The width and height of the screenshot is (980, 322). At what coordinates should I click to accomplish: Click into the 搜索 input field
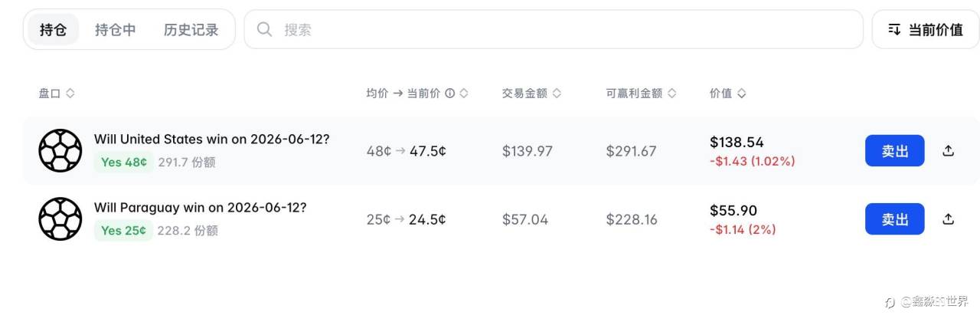[x=554, y=30]
